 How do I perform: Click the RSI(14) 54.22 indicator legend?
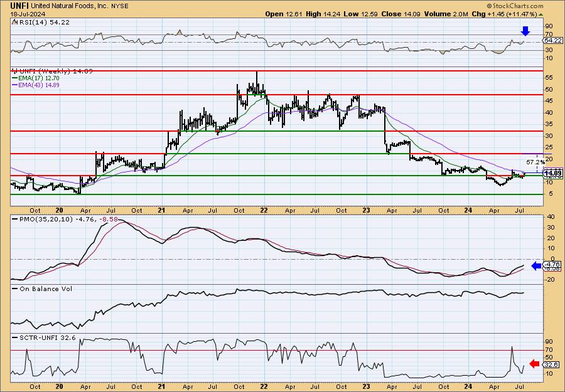click(x=41, y=22)
